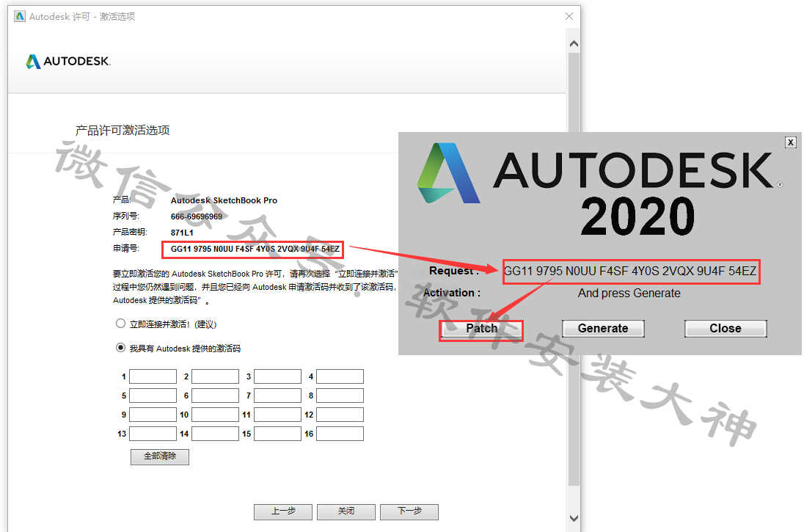
Task: Click activation code field 8
Action: coord(340,396)
